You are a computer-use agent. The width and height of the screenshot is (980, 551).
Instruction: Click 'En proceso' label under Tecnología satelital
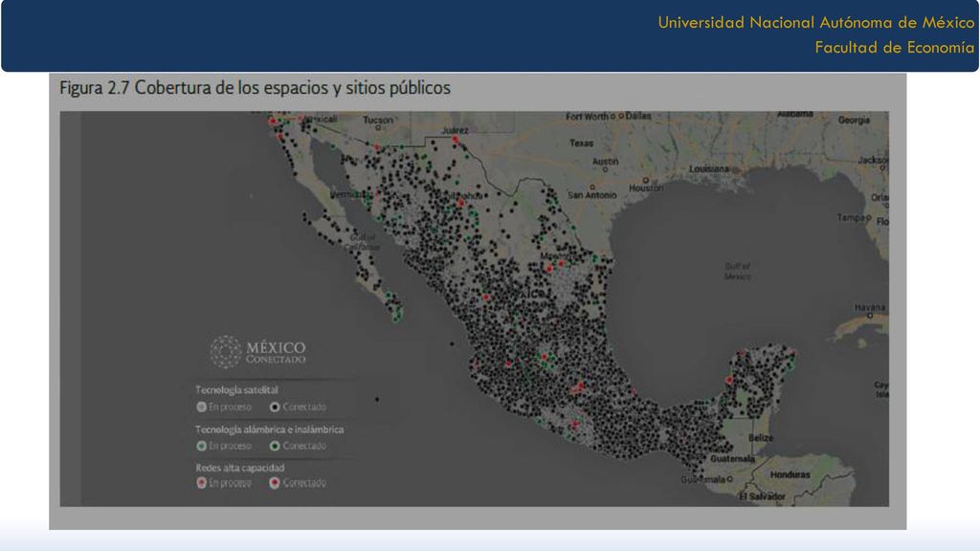click(230, 407)
